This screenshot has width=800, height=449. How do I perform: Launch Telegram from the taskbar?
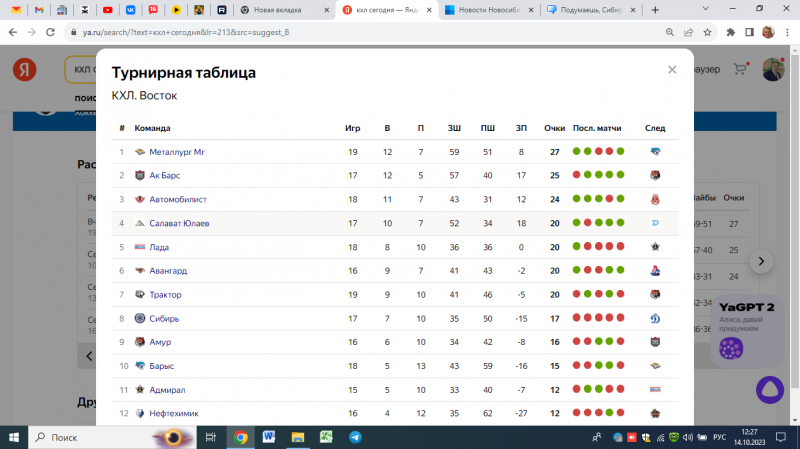(355, 437)
